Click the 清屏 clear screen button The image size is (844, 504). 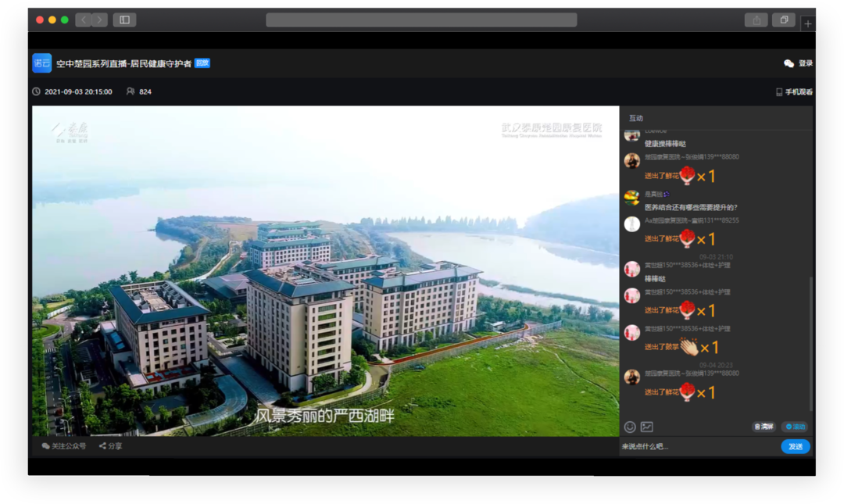pyautogui.click(x=764, y=427)
